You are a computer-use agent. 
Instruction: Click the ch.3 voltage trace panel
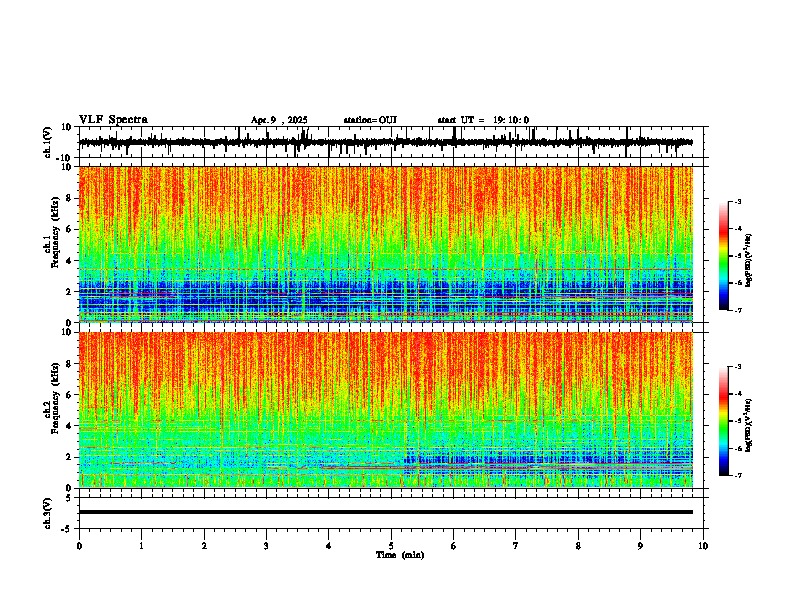(x=391, y=513)
